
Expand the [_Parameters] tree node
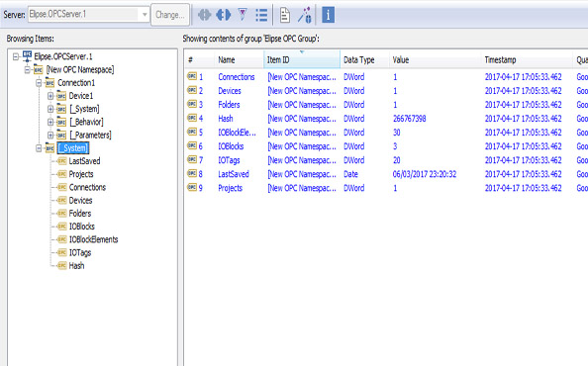(50, 135)
